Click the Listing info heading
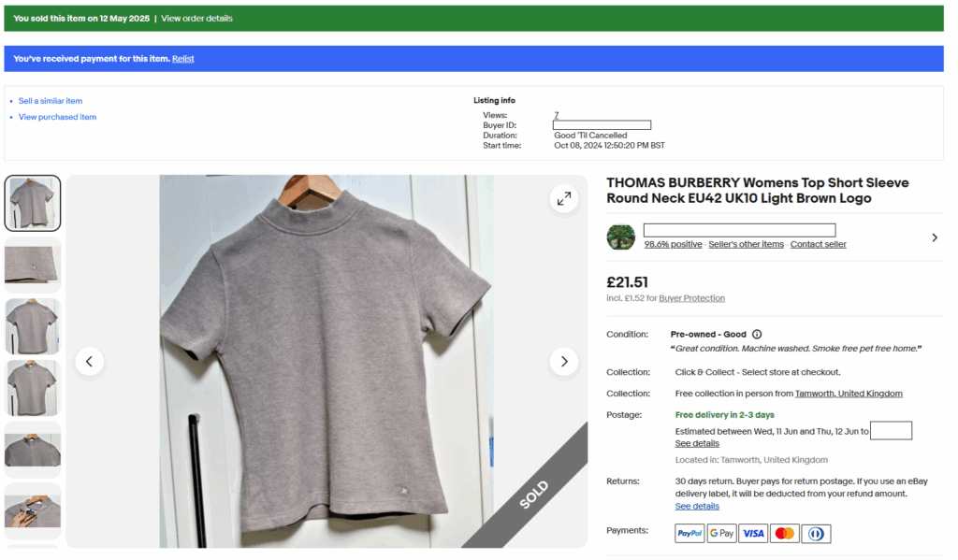 494,100
